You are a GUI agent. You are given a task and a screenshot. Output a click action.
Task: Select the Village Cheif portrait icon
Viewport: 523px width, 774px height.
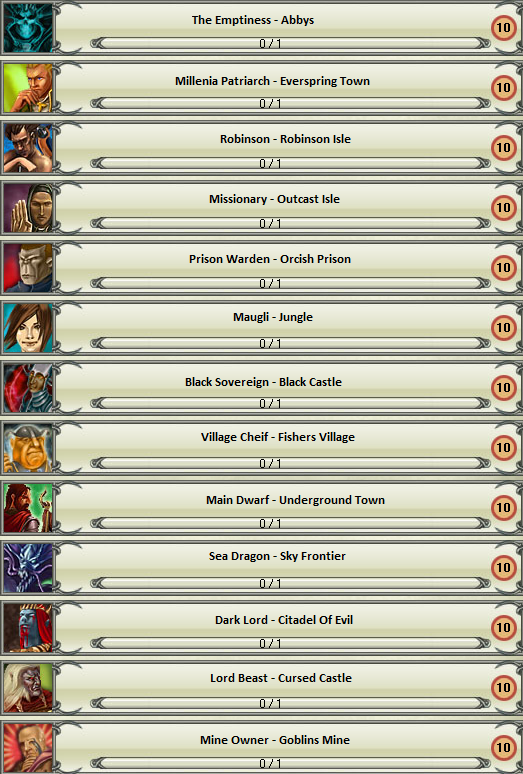click(28, 448)
